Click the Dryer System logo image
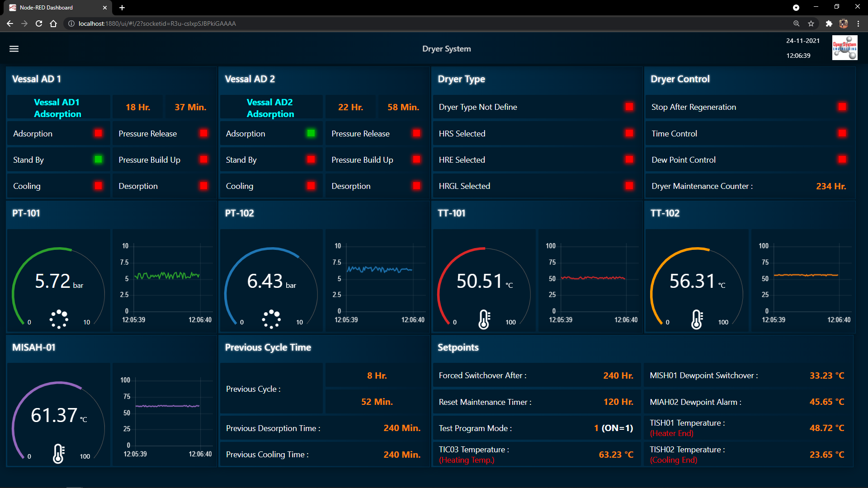Screen dimensions: 868x488 click(844, 48)
